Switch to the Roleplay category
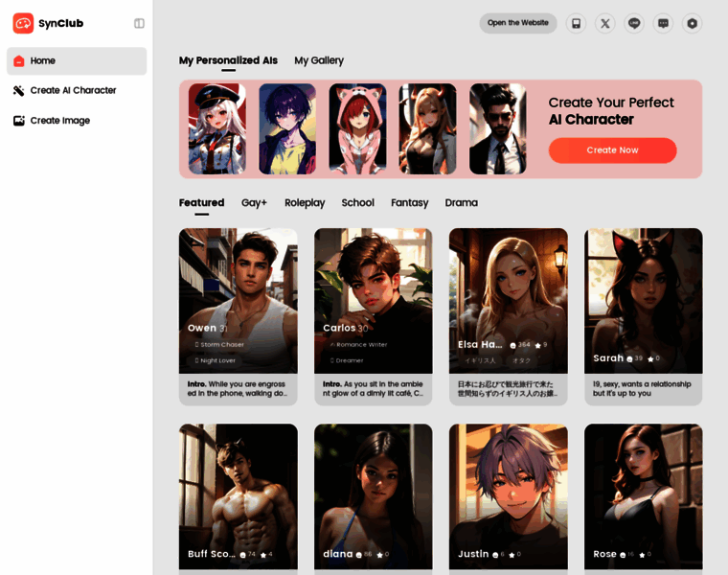 (x=305, y=203)
